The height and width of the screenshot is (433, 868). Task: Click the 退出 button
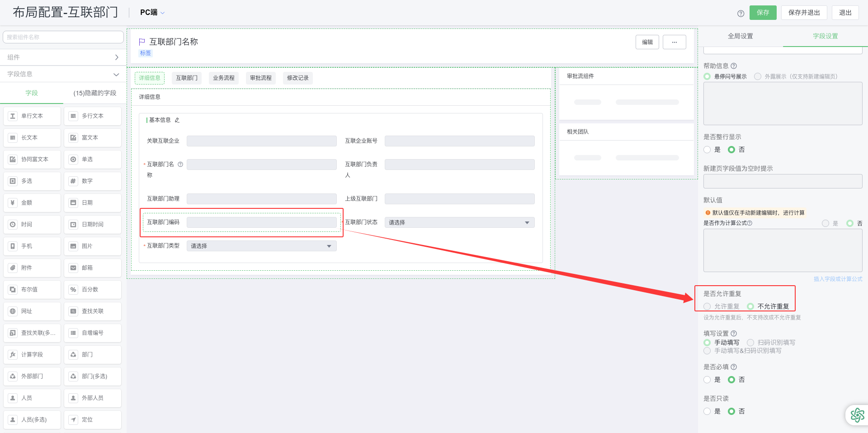845,13
